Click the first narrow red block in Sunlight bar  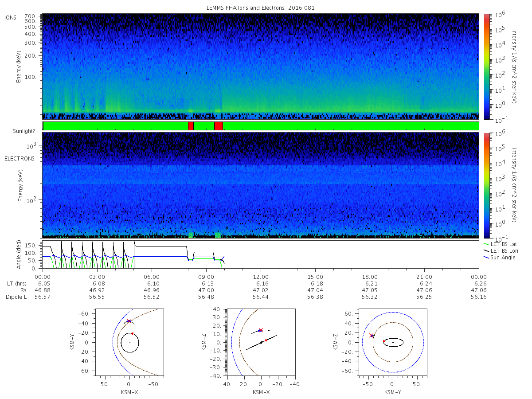(191, 126)
